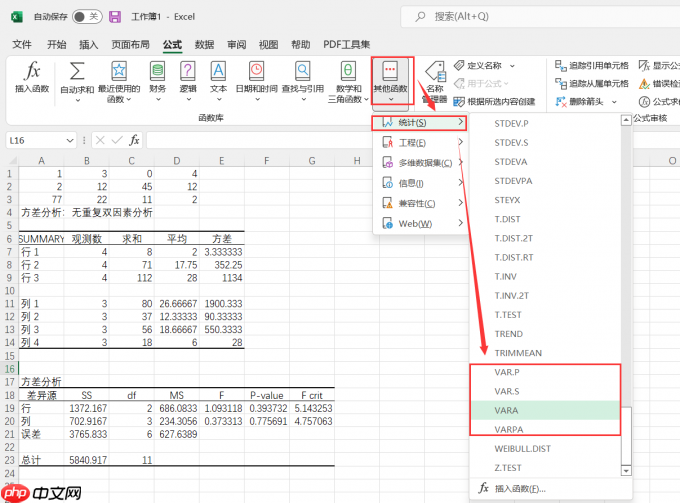Switch to the Page Layout (页面布局) tab
Image resolution: width=680 pixels, height=503 pixels.
coord(130,44)
